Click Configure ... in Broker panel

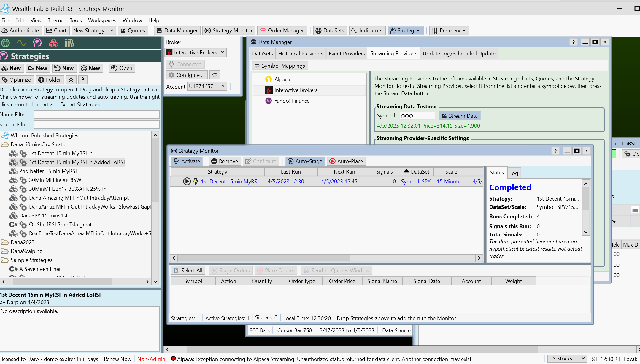(x=187, y=75)
